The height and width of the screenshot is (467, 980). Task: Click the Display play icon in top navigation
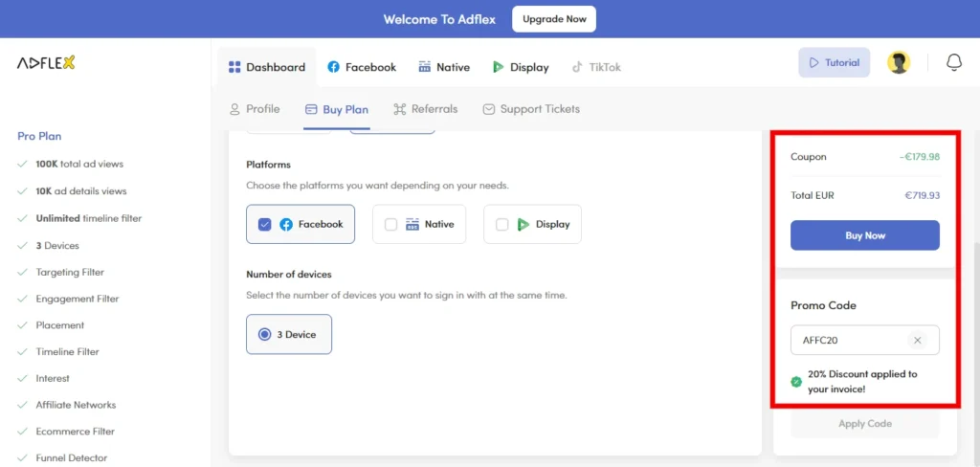click(x=498, y=67)
